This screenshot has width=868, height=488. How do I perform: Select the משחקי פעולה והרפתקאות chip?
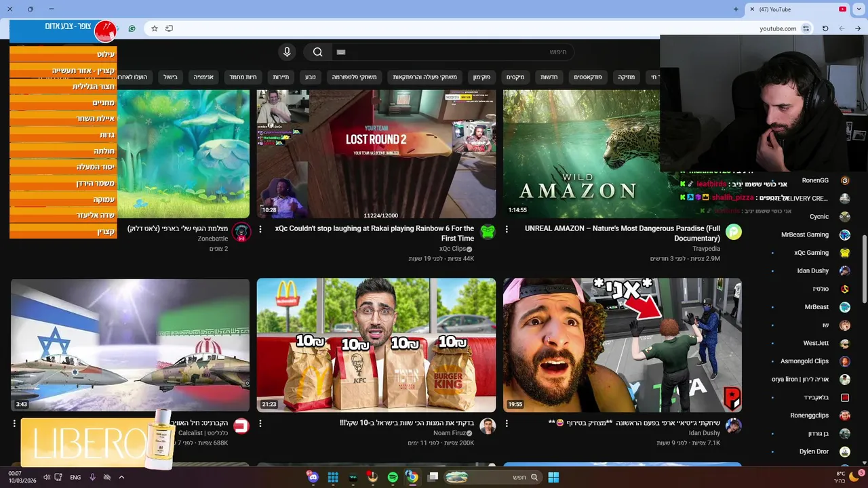pos(425,77)
